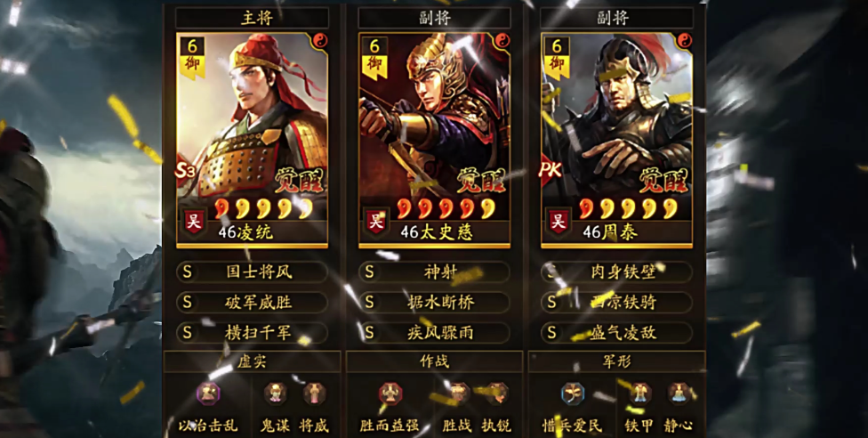This screenshot has width=868, height=438.
Task: Select the 肉身铁壁 skill
Action: (x=616, y=272)
